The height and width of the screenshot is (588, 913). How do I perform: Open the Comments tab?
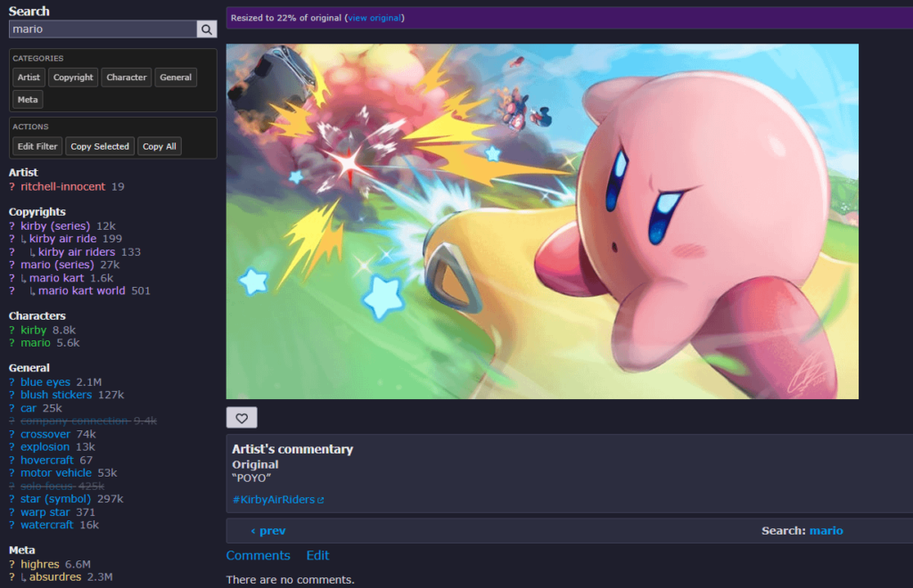pyautogui.click(x=258, y=556)
